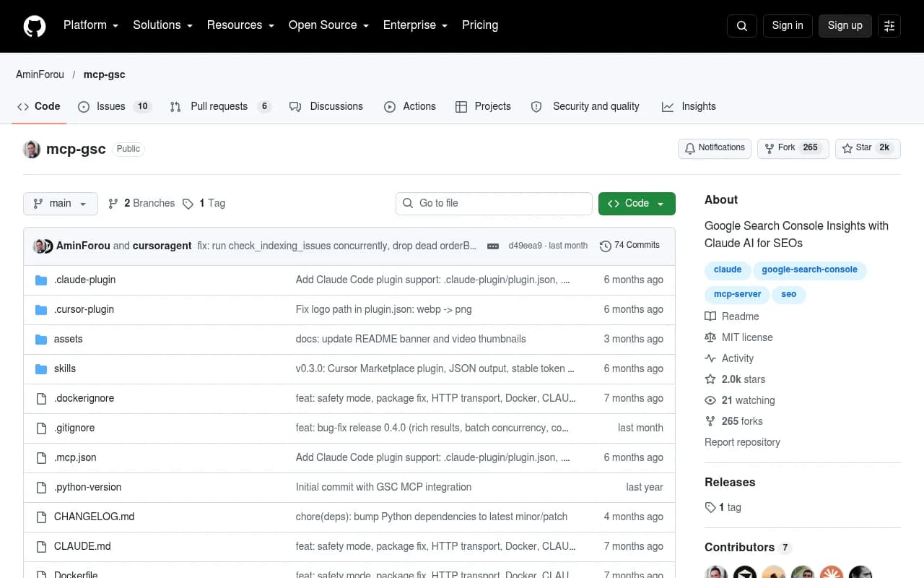
Task: Click the .mcp.json file icon
Action: [x=41, y=457]
